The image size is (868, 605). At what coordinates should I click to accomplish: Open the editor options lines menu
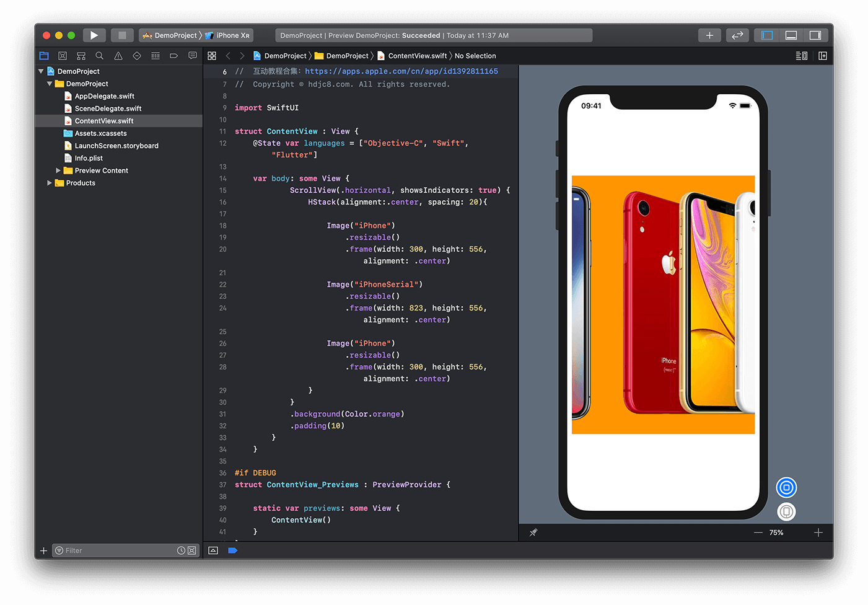tap(802, 56)
